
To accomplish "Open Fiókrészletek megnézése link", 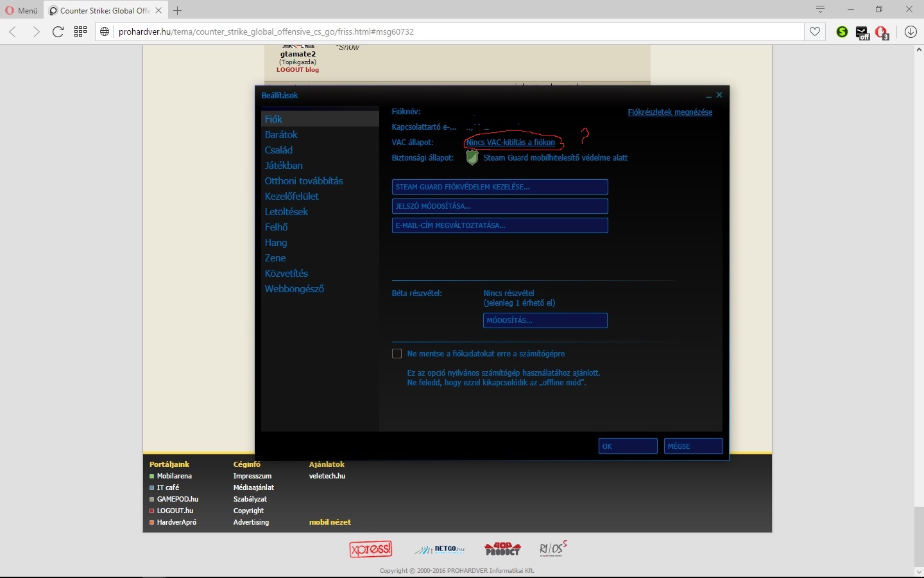I will (x=670, y=112).
